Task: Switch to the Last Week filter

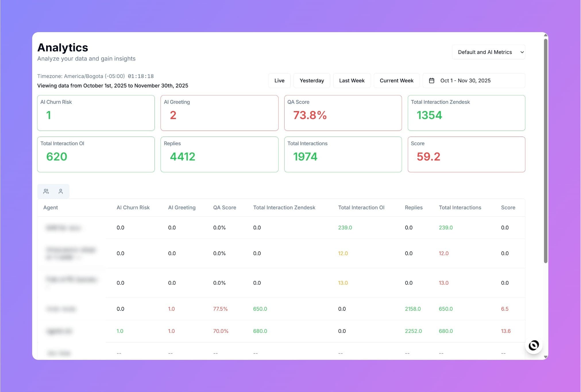Action: click(352, 81)
